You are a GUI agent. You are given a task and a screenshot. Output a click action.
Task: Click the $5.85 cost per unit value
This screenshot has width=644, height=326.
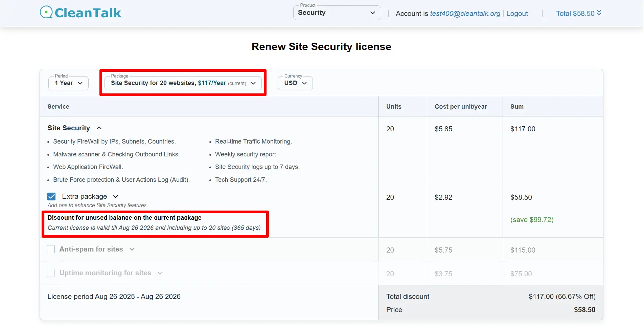(443, 129)
